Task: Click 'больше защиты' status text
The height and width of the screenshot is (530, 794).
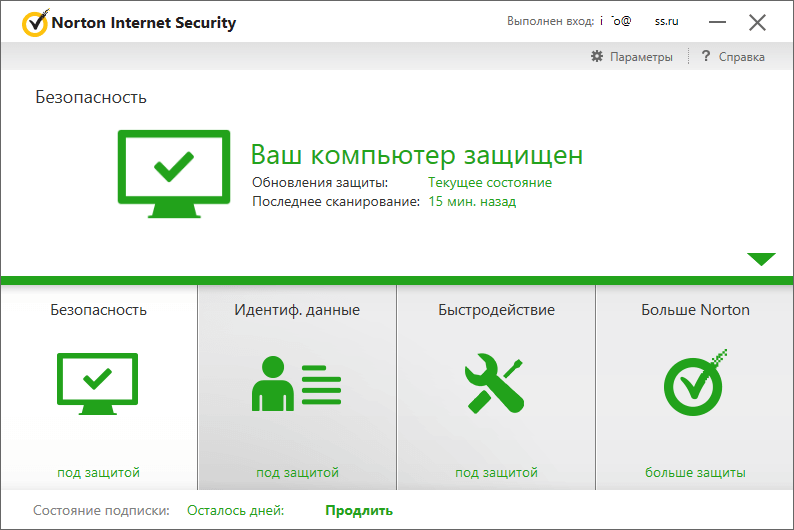Action: tap(695, 472)
